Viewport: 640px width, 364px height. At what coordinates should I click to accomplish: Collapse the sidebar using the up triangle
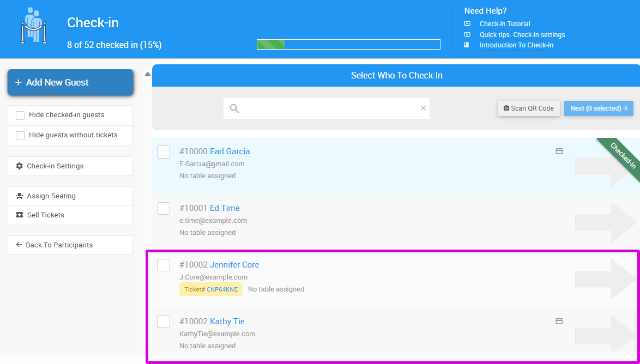click(x=147, y=74)
